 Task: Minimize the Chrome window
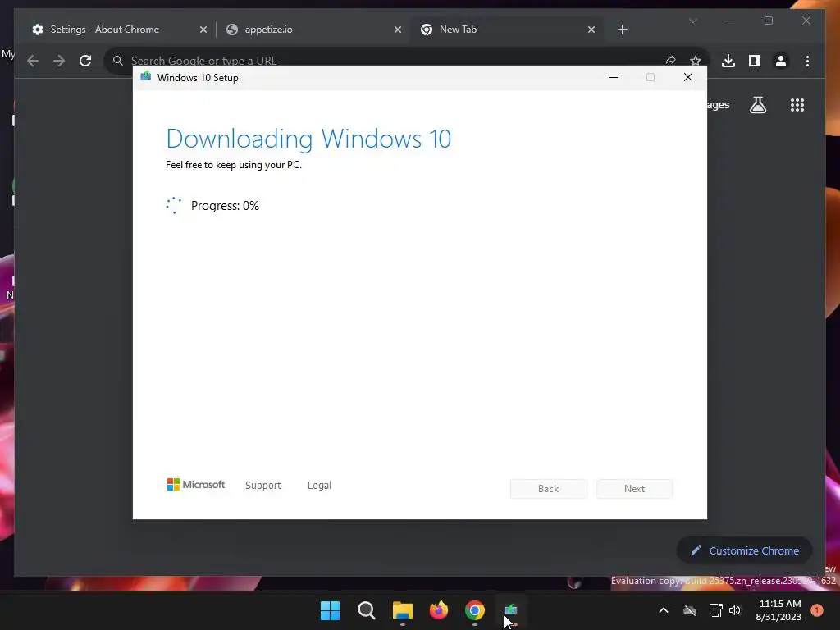731,21
